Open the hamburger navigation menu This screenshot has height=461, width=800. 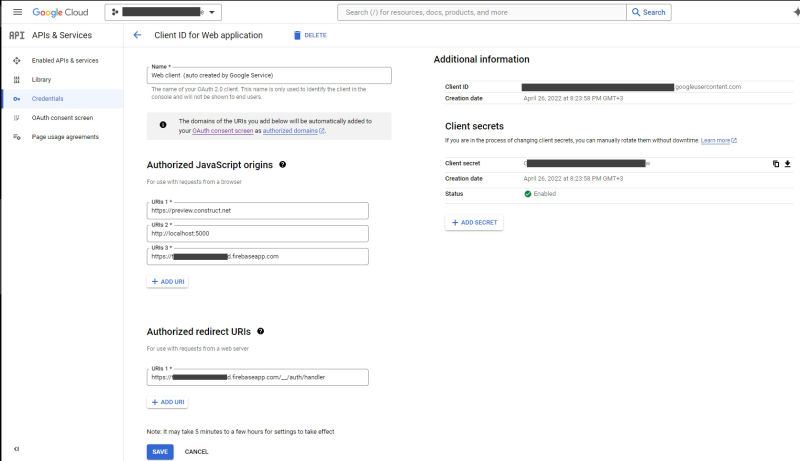[17, 12]
